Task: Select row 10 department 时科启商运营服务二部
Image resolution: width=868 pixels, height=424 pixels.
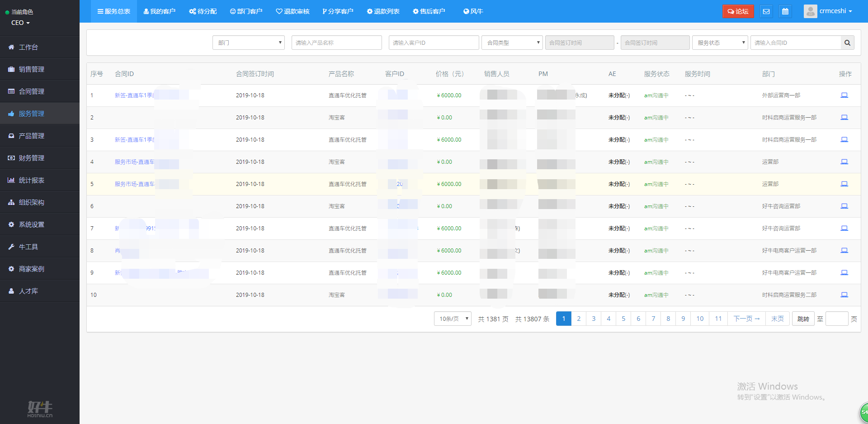Action: pyautogui.click(x=789, y=295)
